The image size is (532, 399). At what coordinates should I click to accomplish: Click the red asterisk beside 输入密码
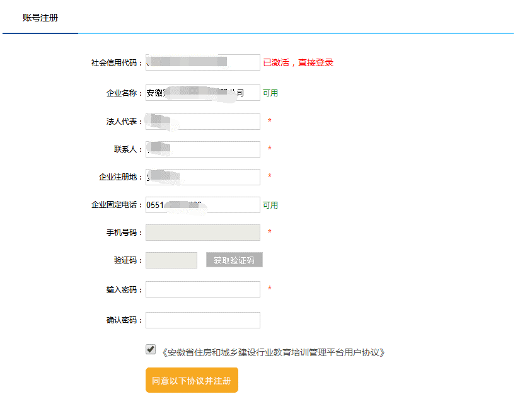click(x=270, y=289)
